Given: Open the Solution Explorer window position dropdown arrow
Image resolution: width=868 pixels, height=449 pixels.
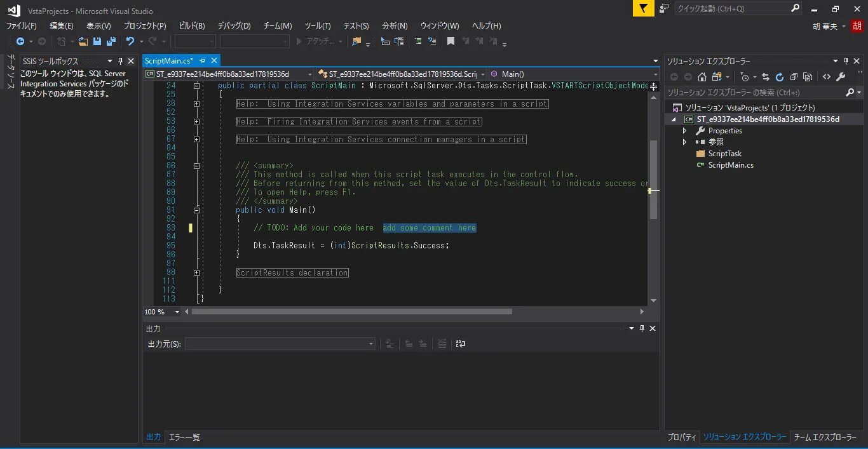Looking at the screenshot, I should coord(836,61).
